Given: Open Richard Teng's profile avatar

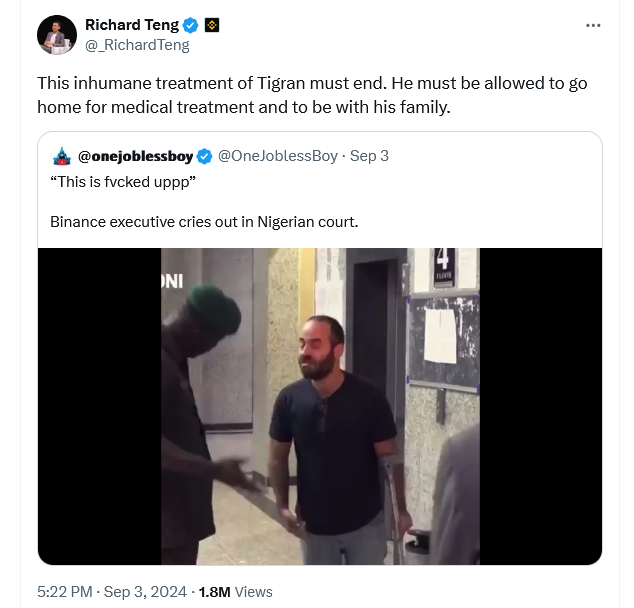Looking at the screenshot, I should tap(57, 35).
